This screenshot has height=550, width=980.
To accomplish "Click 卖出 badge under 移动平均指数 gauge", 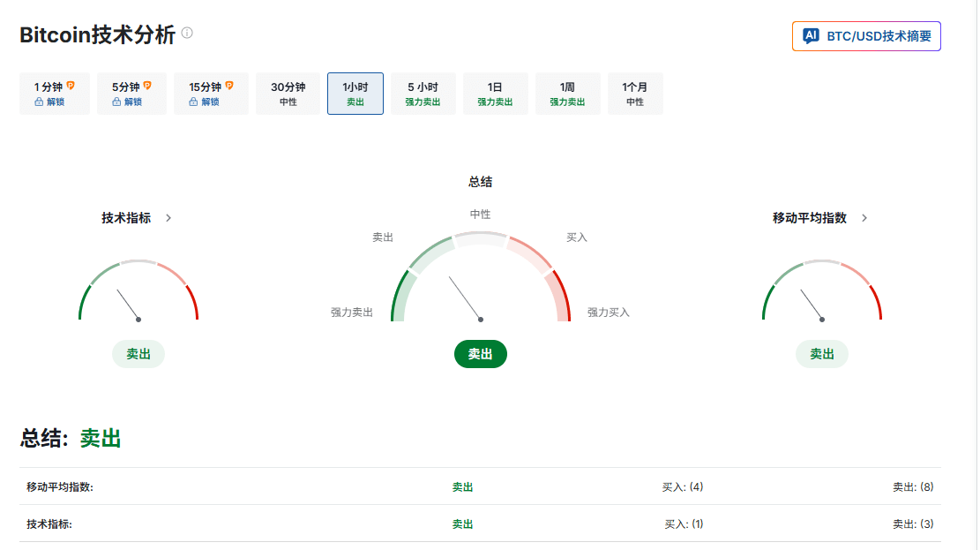I will pos(822,354).
